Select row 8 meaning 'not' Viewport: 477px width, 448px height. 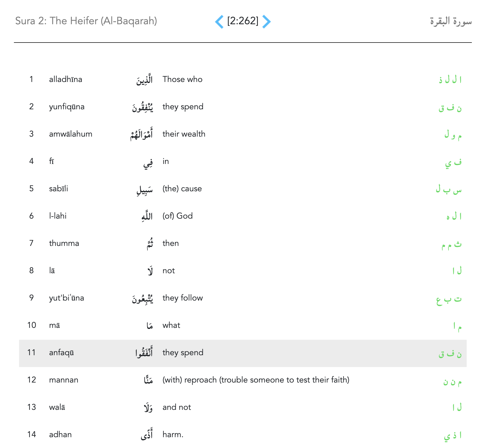click(x=169, y=271)
